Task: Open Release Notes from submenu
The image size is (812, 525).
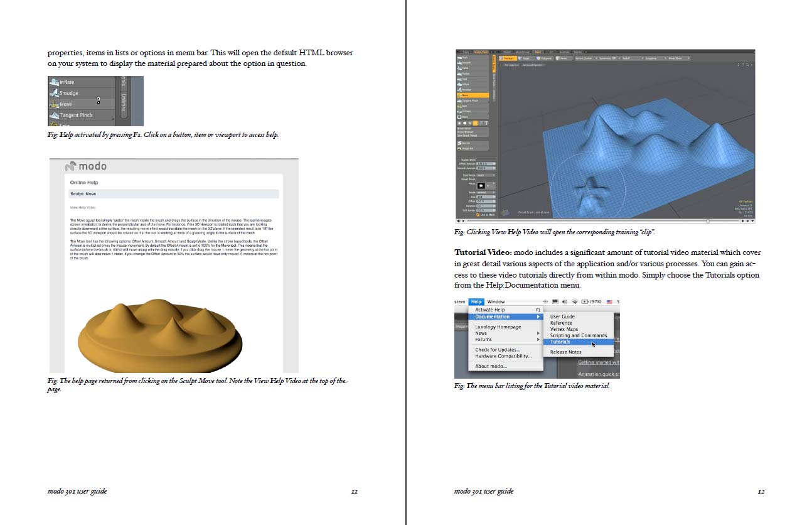Action: tap(577, 352)
